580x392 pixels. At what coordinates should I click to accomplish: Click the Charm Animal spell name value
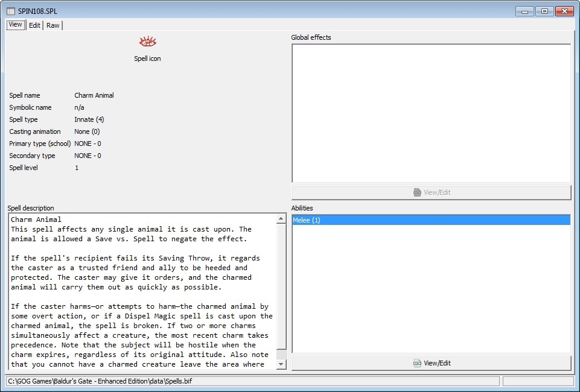[x=94, y=95]
